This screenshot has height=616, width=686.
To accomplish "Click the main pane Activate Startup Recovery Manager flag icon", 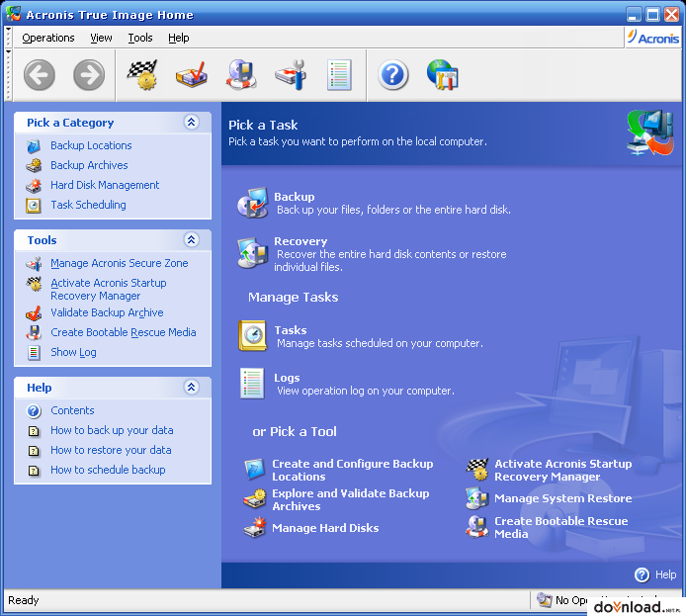I will (x=477, y=470).
